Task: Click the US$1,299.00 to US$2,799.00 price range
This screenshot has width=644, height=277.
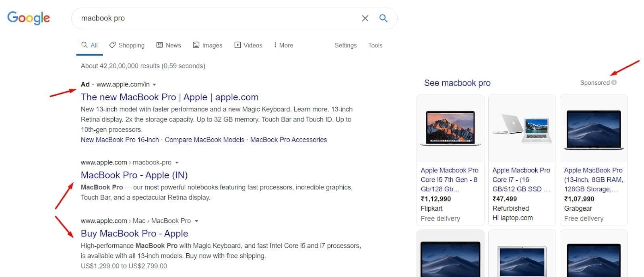Action: (124, 266)
